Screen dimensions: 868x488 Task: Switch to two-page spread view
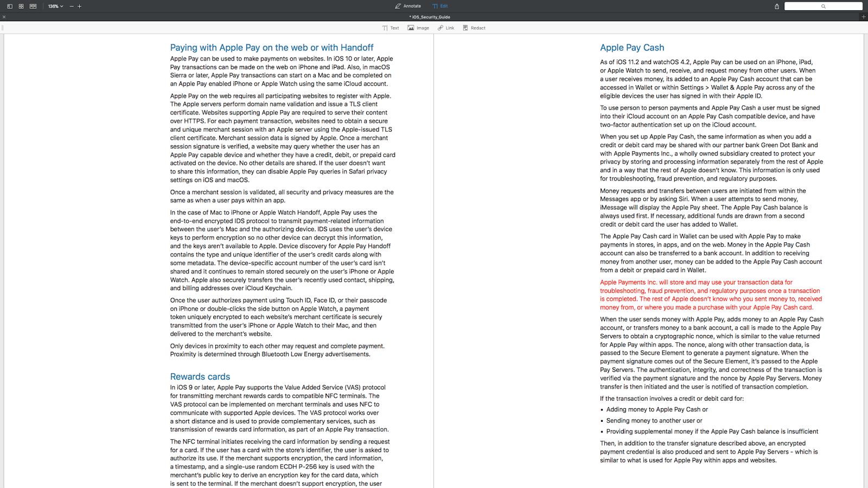coord(33,6)
